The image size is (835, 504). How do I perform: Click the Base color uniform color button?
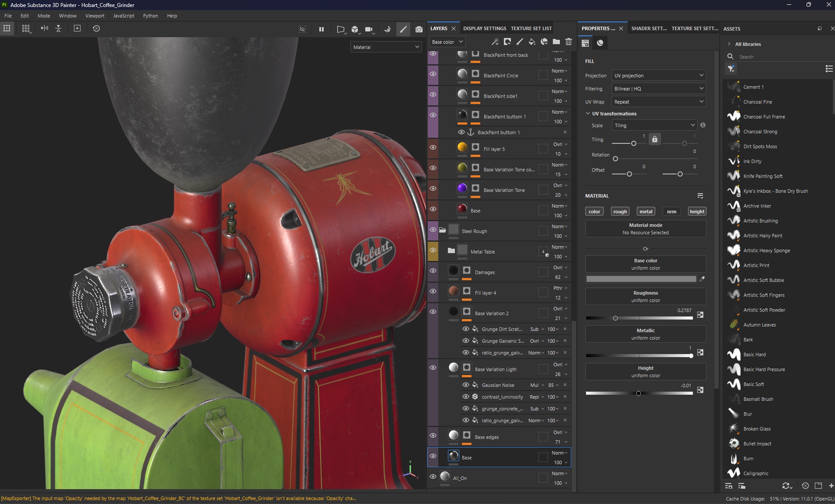pos(646,264)
